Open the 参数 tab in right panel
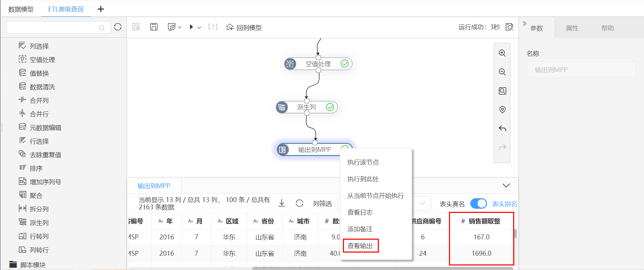Image resolution: width=644 pixels, height=270 pixels. pos(537,28)
